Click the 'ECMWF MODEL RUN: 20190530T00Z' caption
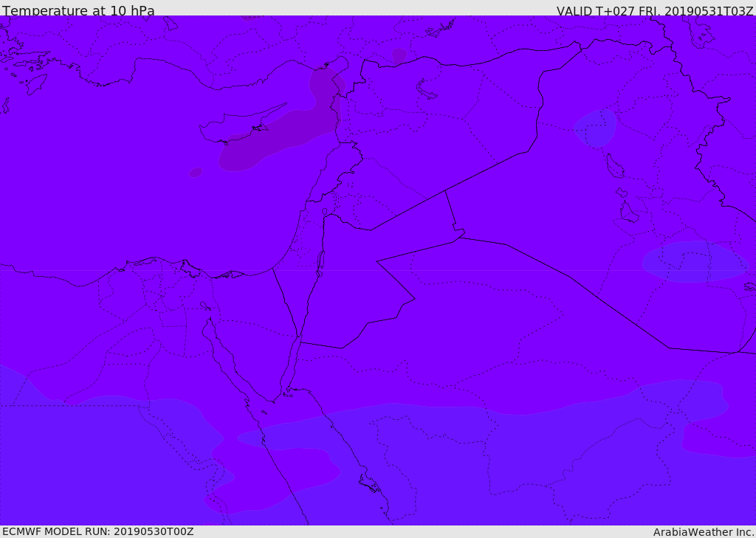This screenshot has width=756, height=538. (x=98, y=531)
